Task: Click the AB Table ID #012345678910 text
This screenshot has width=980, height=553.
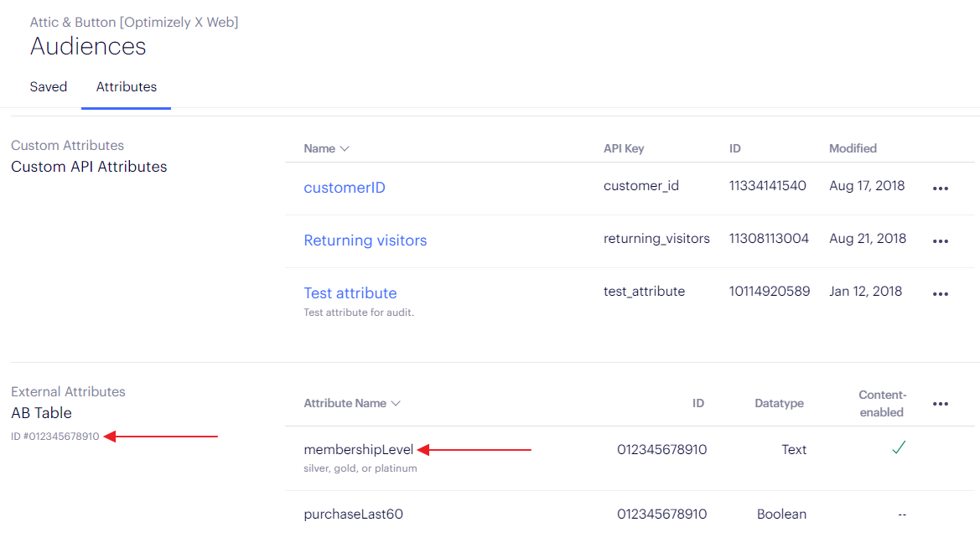Action: point(55,437)
